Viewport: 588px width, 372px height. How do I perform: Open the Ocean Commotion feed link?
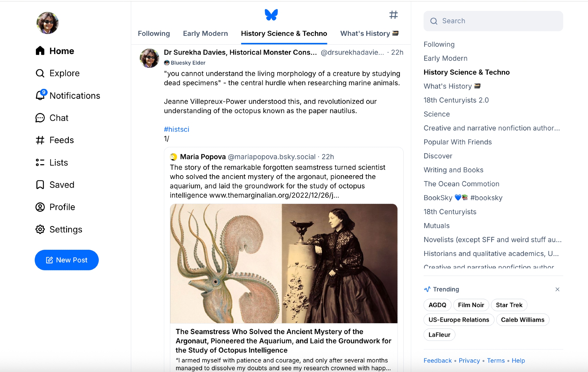click(x=461, y=184)
